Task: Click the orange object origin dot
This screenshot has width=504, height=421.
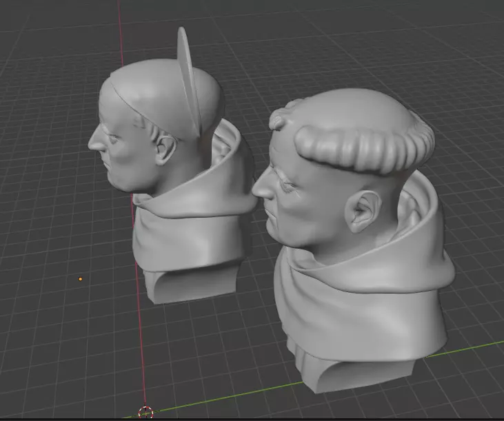Action: pyautogui.click(x=81, y=279)
